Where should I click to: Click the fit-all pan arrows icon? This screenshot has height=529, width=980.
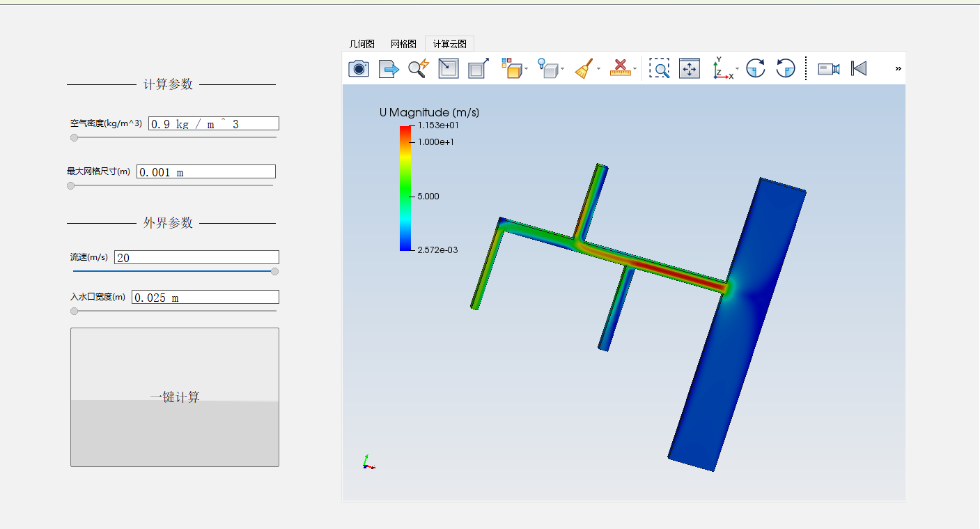(x=690, y=68)
